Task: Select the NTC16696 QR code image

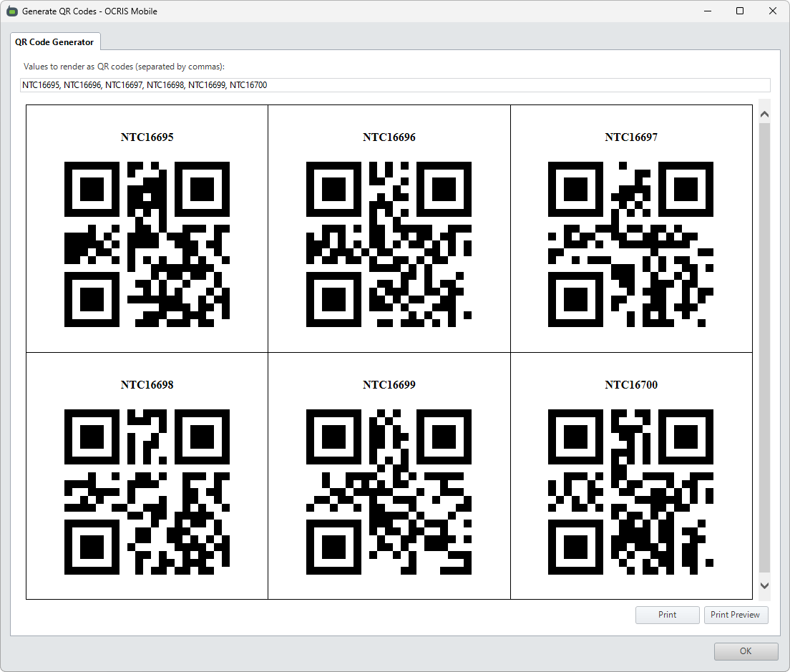Action: pyautogui.click(x=389, y=244)
